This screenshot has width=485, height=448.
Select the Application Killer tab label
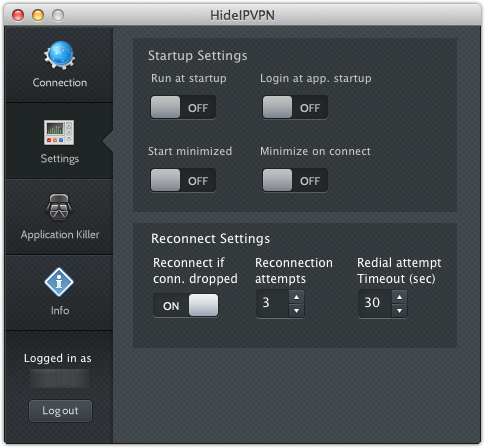(60, 235)
